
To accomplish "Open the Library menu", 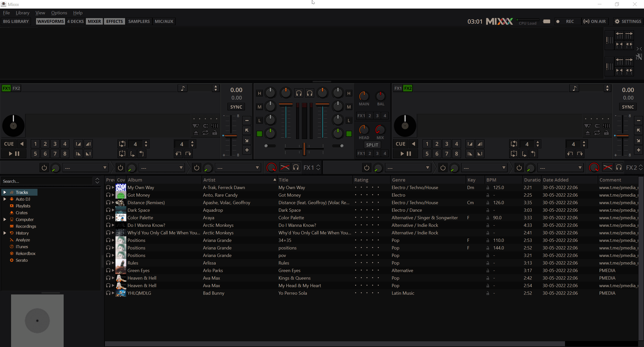I will click(x=22, y=13).
